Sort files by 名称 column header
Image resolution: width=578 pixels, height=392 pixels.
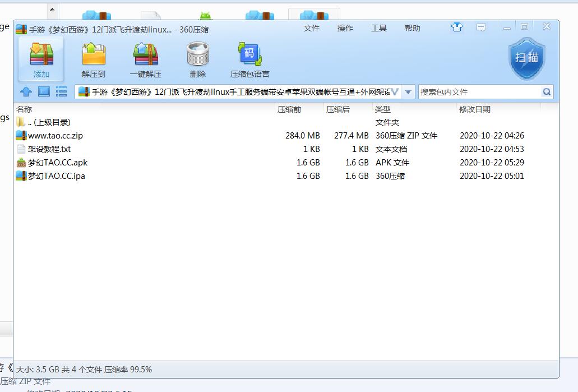pos(24,109)
